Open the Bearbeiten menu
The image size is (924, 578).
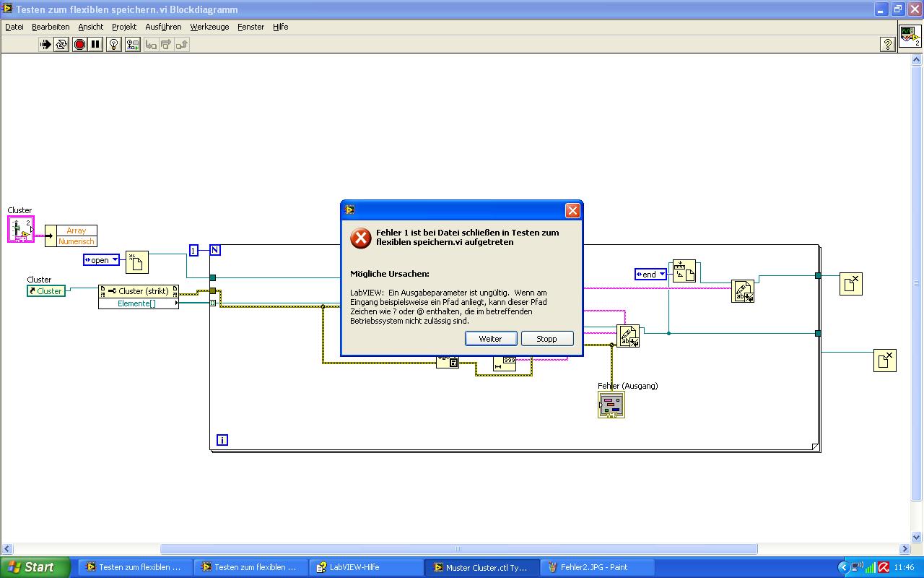[51, 27]
